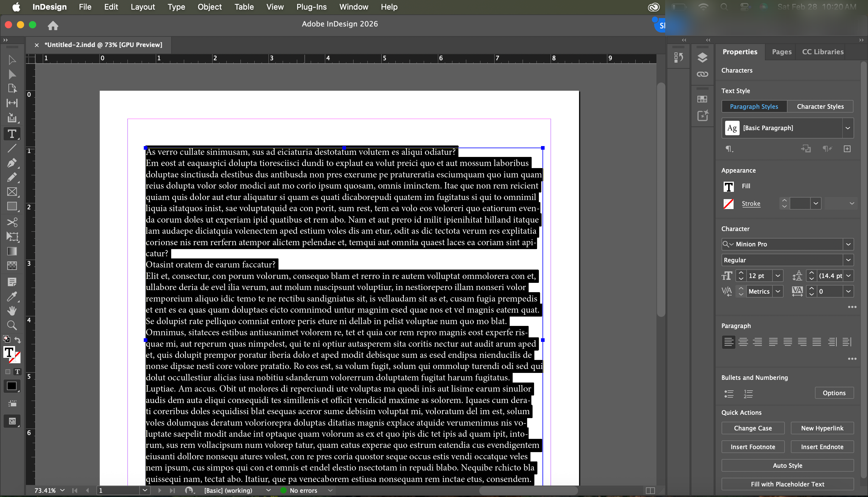
Task: Select the Eyedropper tool
Action: coord(12,296)
